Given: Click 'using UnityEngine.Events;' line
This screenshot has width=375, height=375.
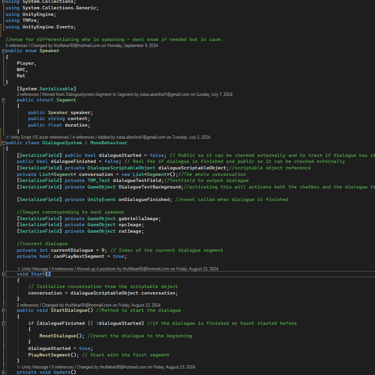Looking at the screenshot, I should click(40, 27).
